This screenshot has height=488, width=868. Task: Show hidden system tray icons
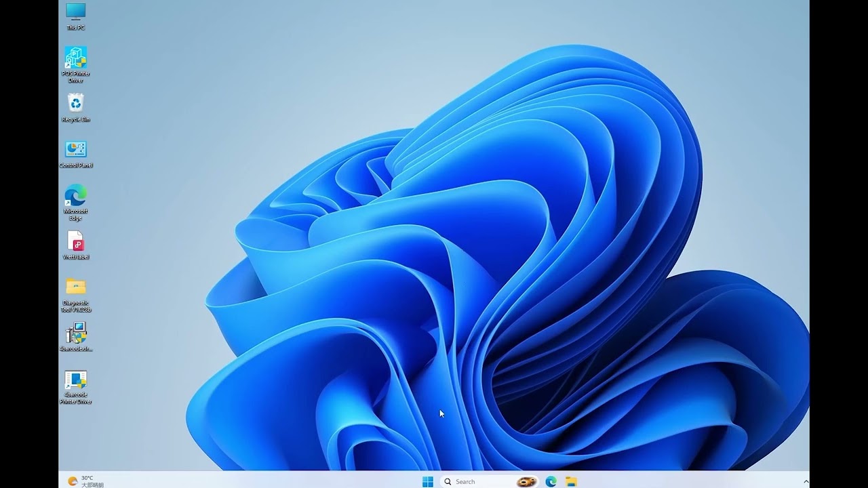(x=806, y=482)
